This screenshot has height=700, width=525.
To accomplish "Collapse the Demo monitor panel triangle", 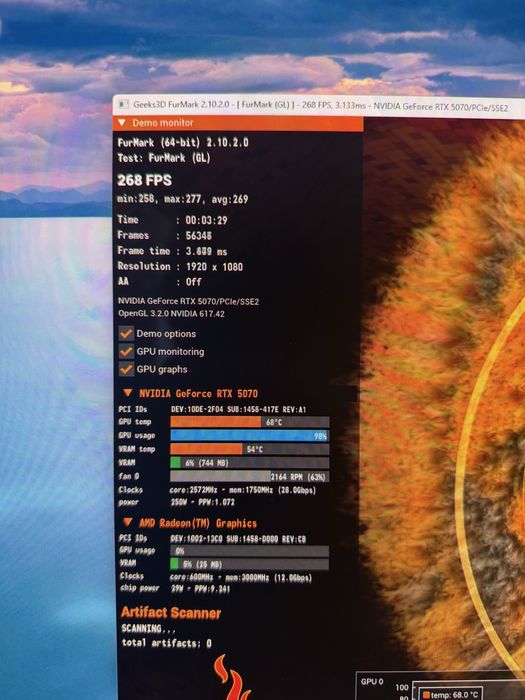I will pos(122,123).
